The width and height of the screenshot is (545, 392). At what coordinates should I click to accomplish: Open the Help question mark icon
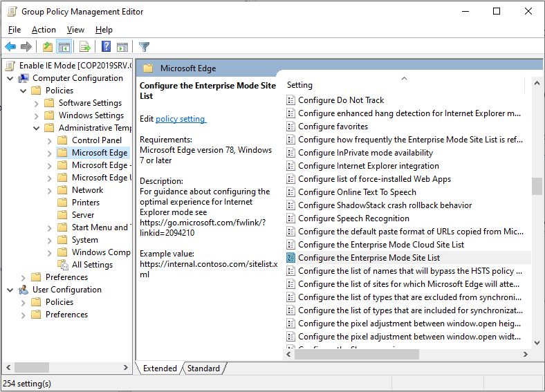point(106,46)
